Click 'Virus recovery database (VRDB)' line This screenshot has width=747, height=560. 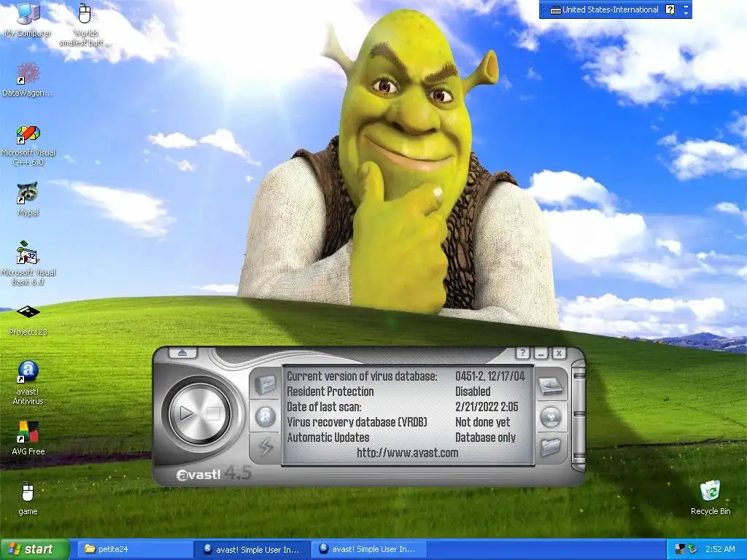tap(357, 422)
